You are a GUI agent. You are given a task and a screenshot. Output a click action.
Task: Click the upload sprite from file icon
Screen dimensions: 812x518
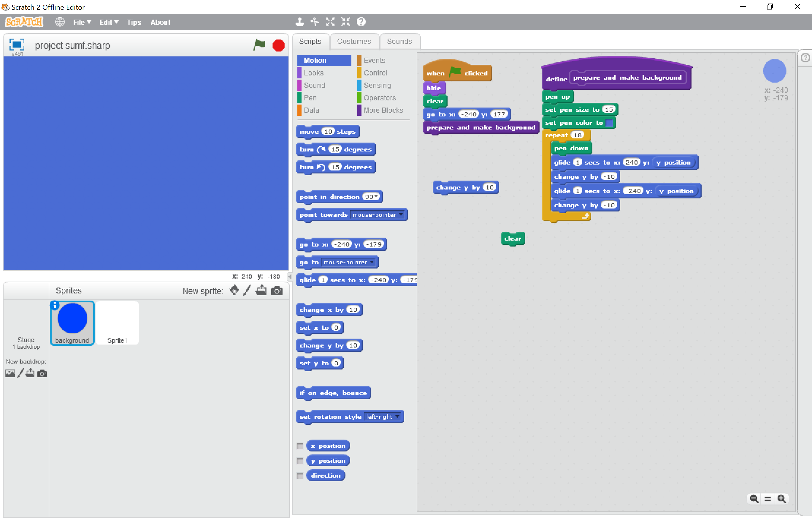pos(261,290)
